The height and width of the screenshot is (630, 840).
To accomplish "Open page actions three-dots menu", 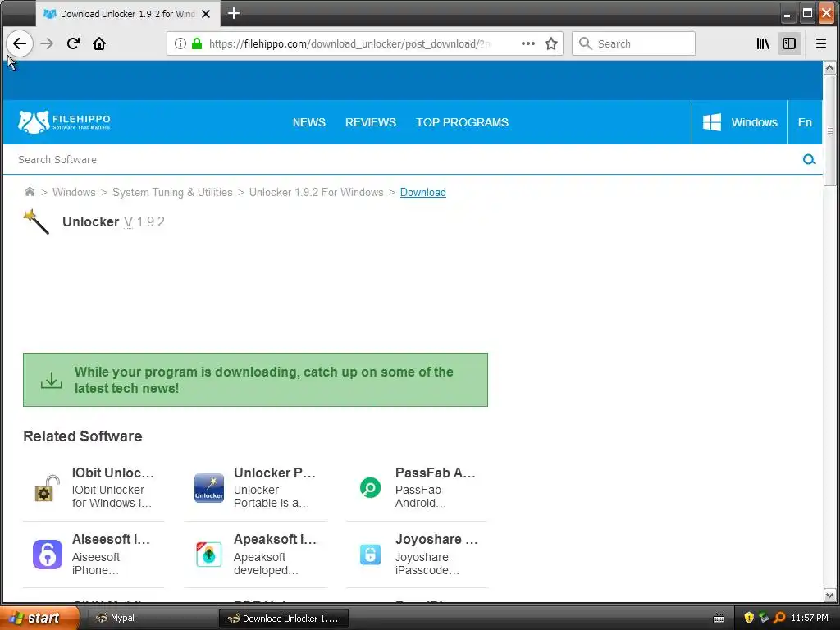I will pos(528,43).
